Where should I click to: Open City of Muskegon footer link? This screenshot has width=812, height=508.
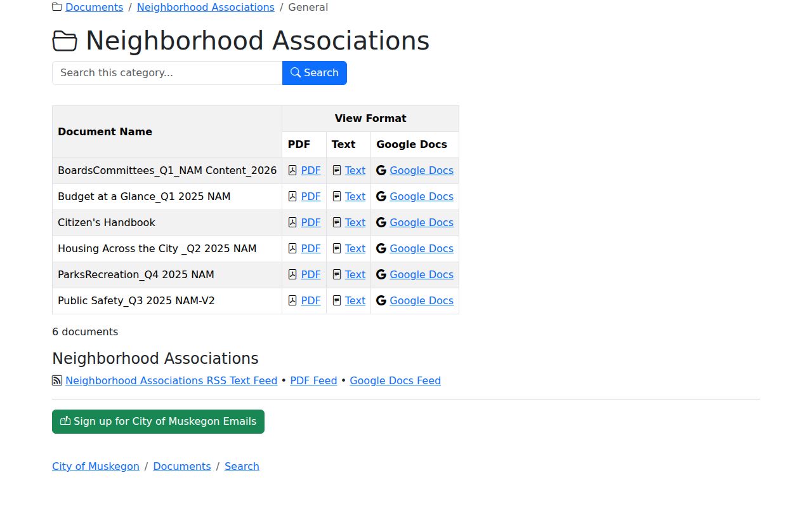pos(96,466)
